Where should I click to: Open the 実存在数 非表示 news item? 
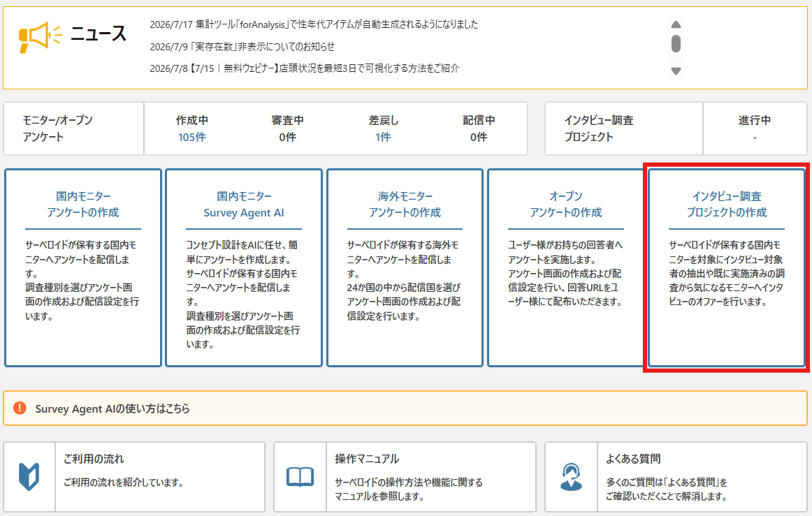point(242,47)
